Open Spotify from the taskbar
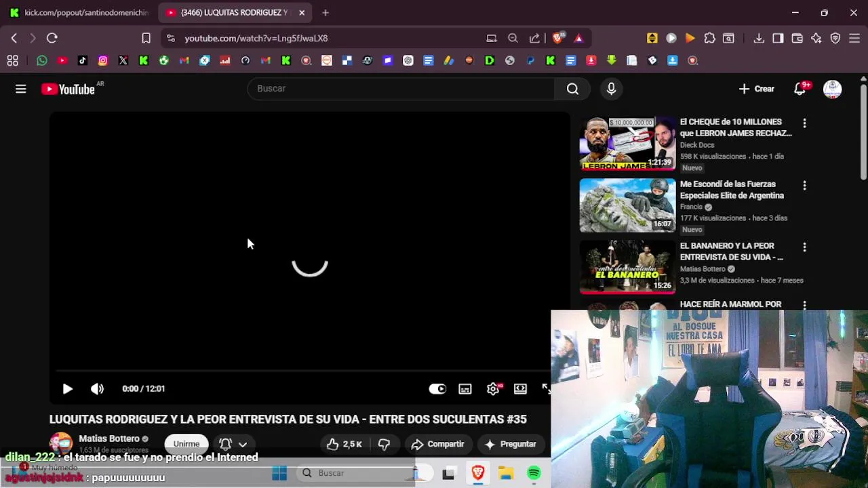Viewport: 868px width, 488px height. click(534, 473)
